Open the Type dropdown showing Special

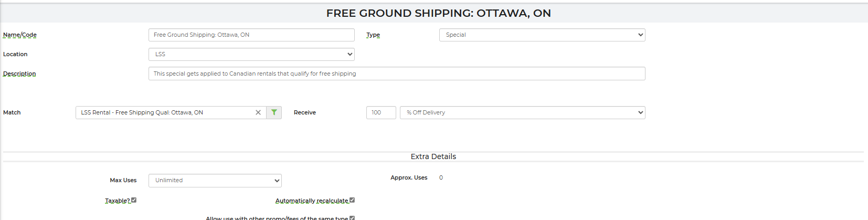542,35
